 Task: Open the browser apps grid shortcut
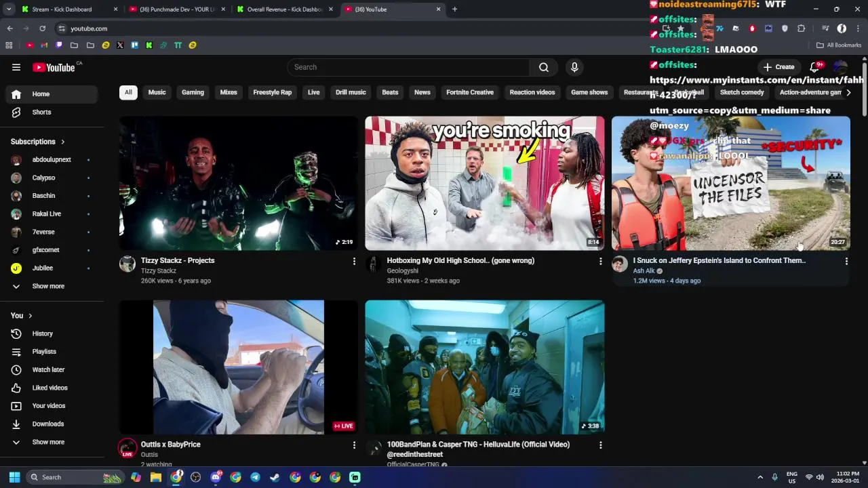pyautogui.click(x=9, y=45)
